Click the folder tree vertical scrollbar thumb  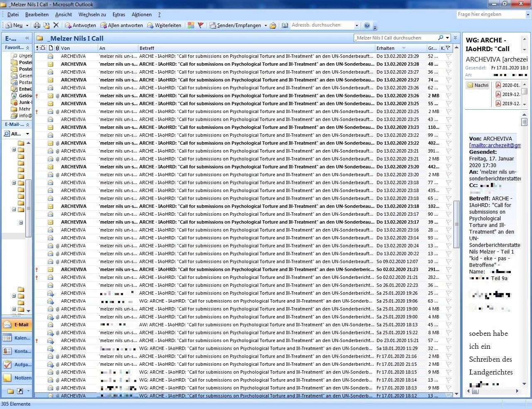point(28,208)
